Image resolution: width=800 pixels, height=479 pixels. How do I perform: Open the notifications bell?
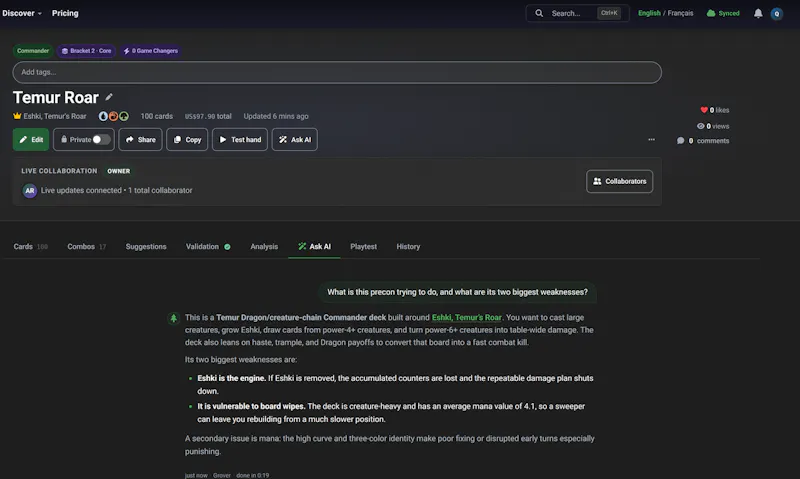758,13
